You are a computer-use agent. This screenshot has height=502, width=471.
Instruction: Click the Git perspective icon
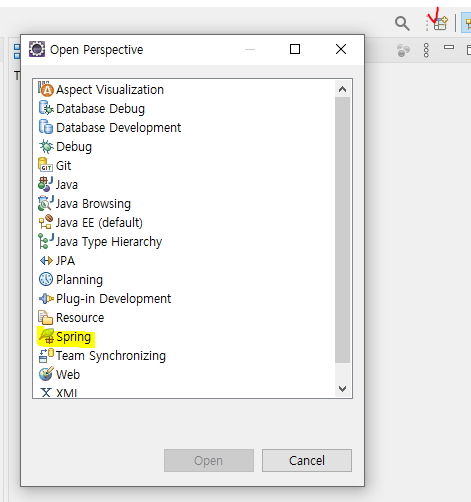point(45,165)
